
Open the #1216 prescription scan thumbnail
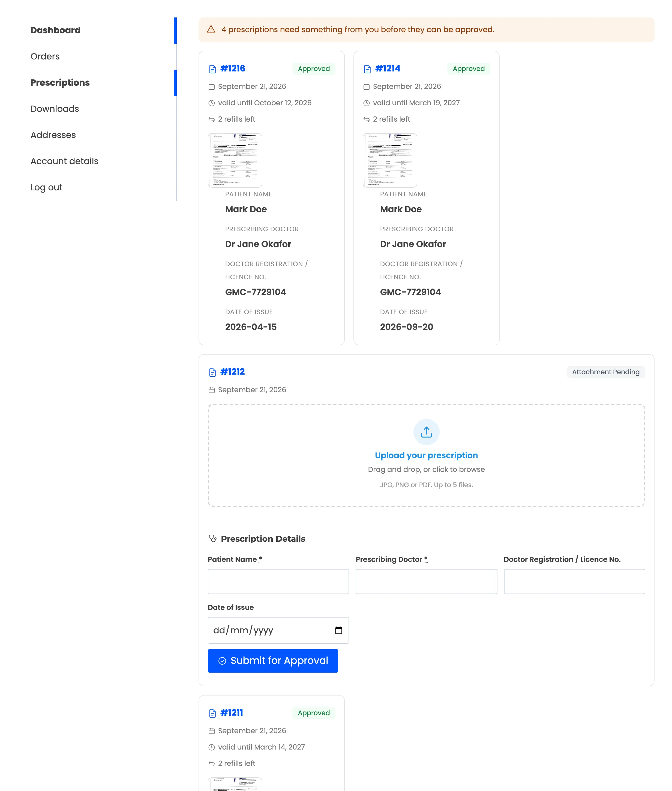point(235,160)
